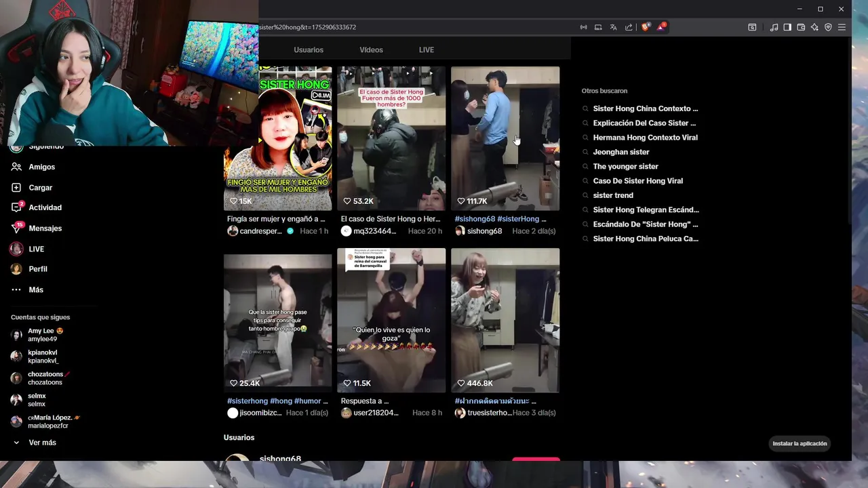Viewport: 868px width, 488px height.
Task: Open the video with 53.2K likes
Action: 391,139
